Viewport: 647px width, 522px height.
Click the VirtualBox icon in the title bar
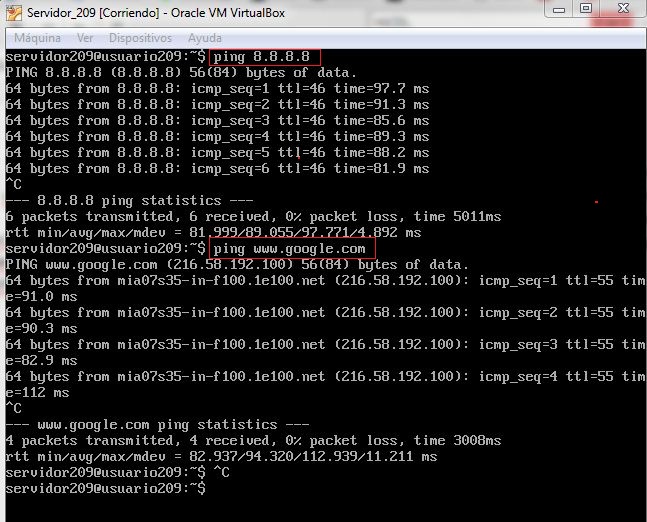[14, 12]
